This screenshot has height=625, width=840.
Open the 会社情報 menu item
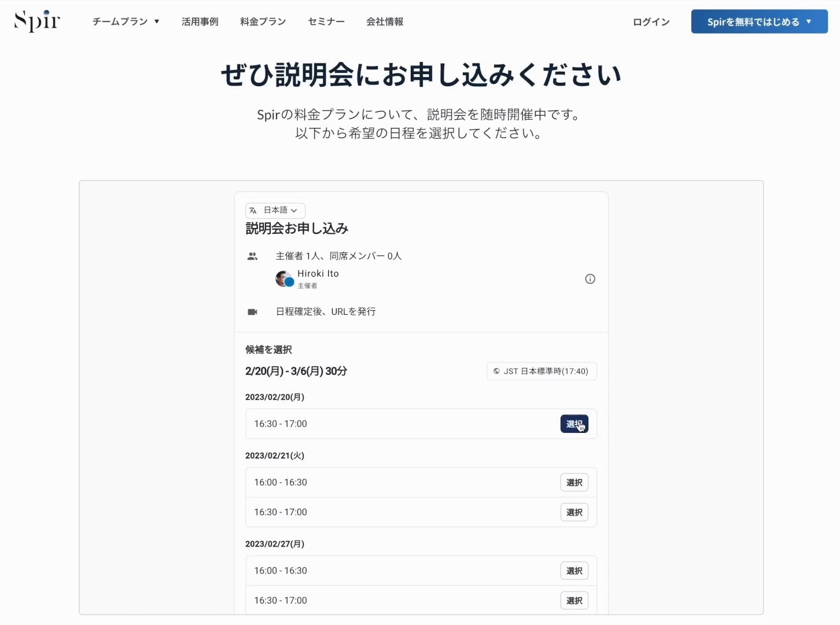point(385,21)
